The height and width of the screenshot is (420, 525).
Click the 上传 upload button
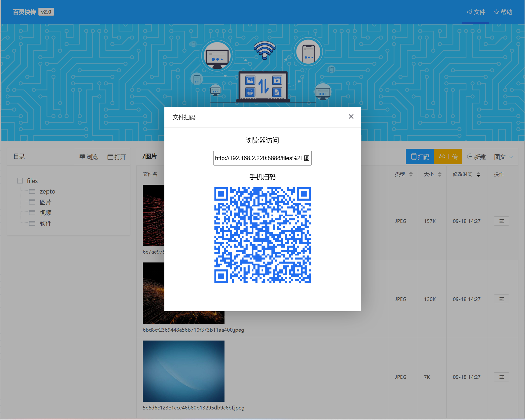tap(448, 157)
